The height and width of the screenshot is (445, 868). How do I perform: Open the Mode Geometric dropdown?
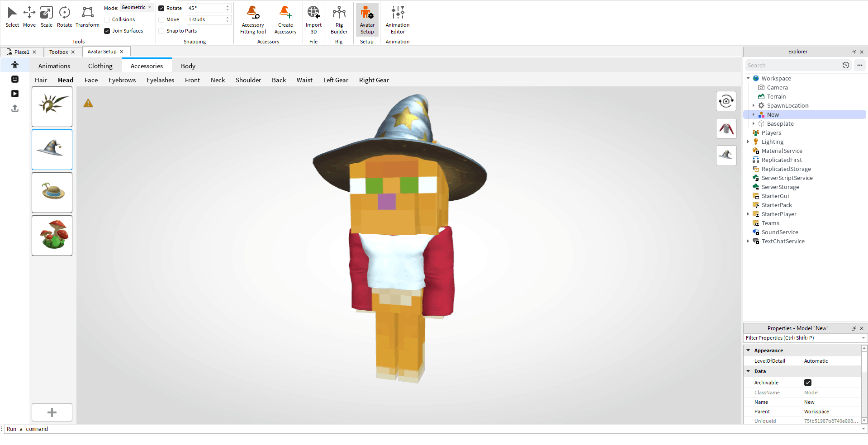(x=137, y=8)
